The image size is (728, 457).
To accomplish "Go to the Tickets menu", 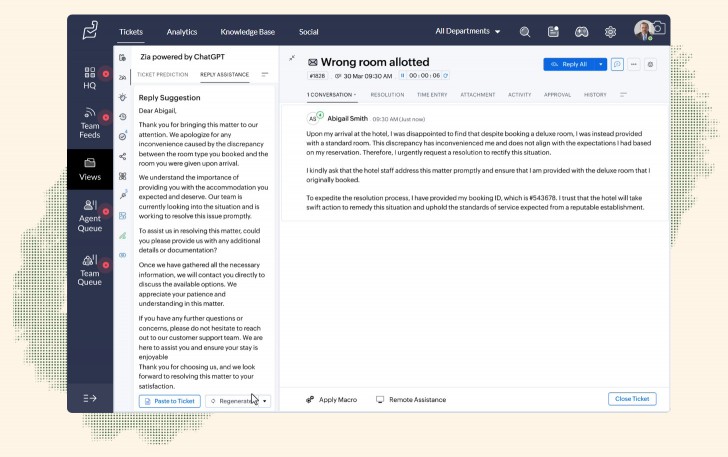I will [x=131, y=32].
